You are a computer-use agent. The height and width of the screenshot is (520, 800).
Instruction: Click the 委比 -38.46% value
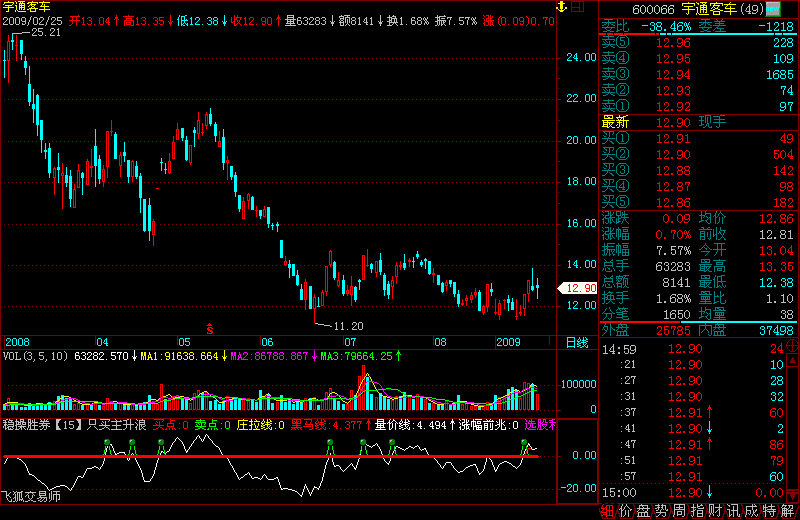(666, 26)
